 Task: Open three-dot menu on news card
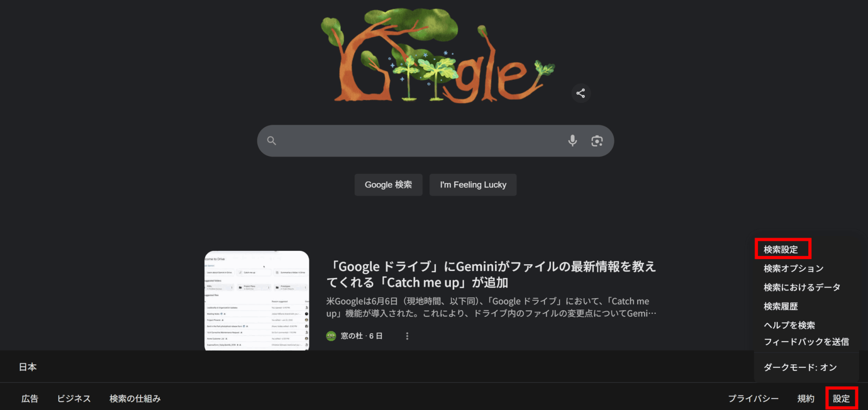pyautogui.click(x=407, y=336)
